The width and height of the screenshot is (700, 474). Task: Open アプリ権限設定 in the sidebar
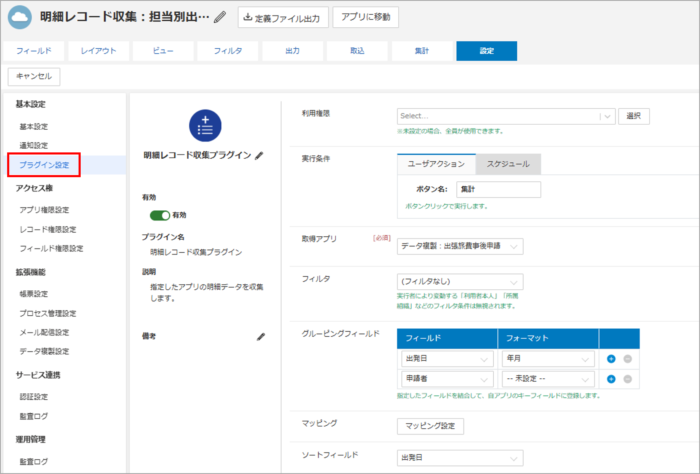pyautogui.click(x=44, y=210)
